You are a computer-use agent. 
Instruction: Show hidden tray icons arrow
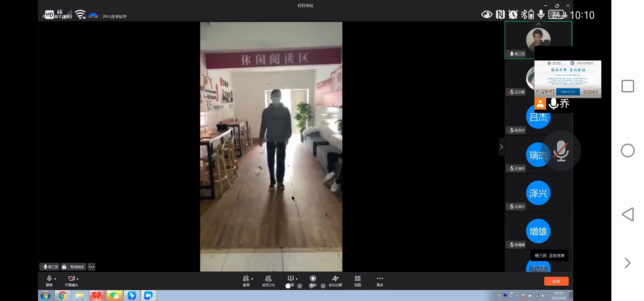click(517, 296)
